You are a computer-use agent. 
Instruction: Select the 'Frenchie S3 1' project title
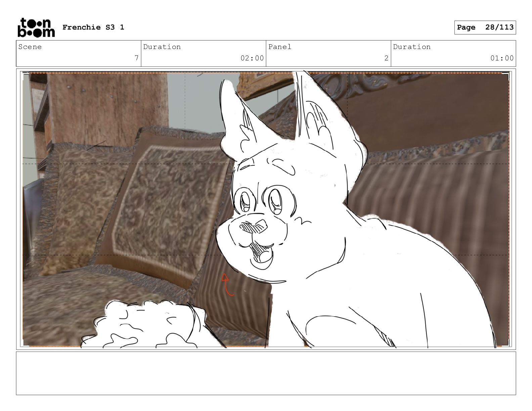click(x=93, y=27)
